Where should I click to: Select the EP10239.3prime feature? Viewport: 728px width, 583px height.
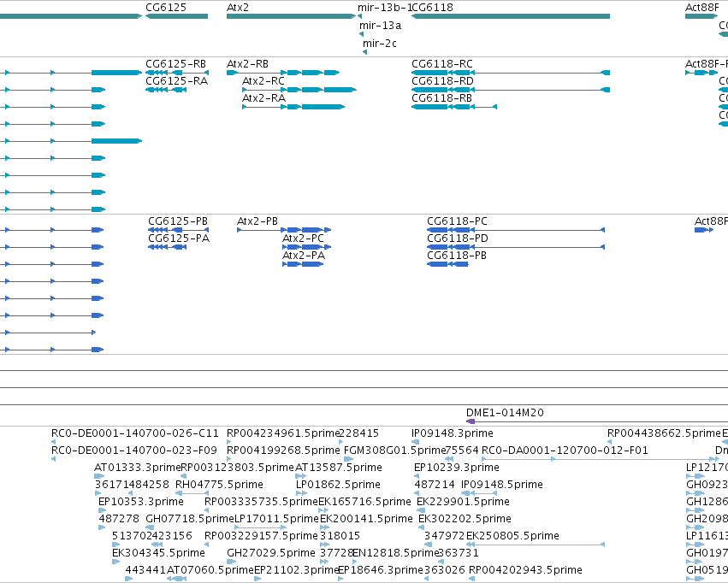click(417, 476)
